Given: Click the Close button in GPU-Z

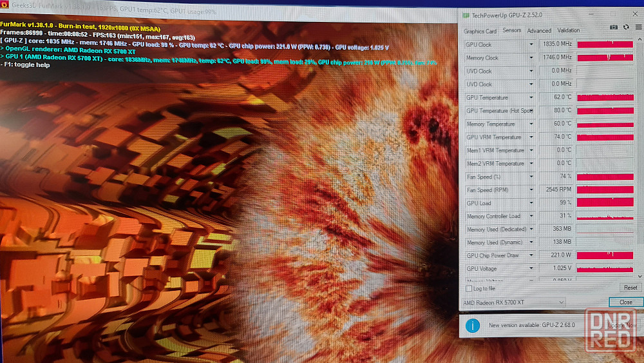Looking at the screenshot, I should tap(625, 302).
